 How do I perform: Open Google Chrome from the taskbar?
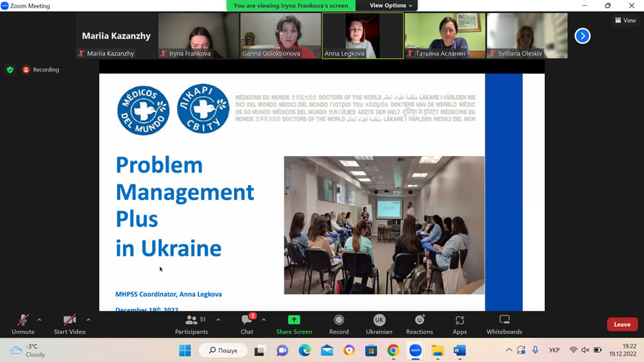pos(393,351)
